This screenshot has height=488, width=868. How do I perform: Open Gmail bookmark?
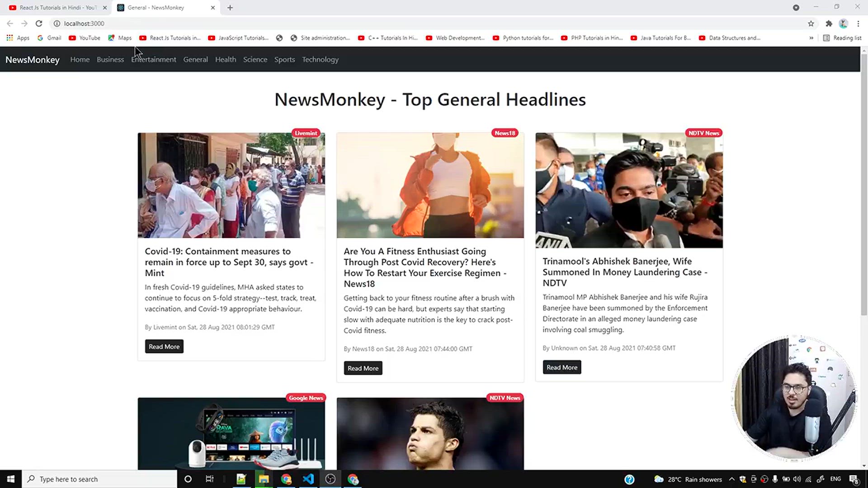49,38
